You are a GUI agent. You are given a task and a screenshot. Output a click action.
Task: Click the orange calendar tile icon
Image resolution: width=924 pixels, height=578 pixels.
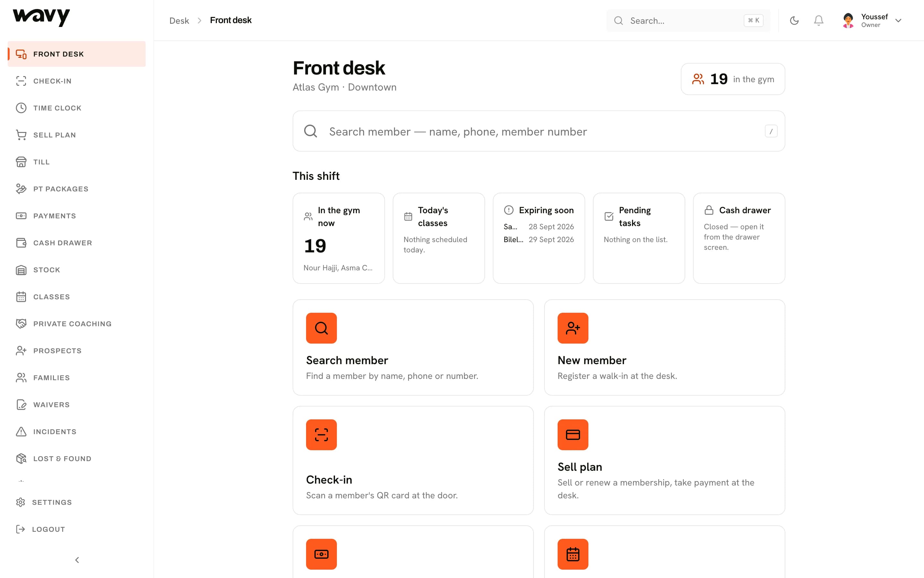coord(573,554)
